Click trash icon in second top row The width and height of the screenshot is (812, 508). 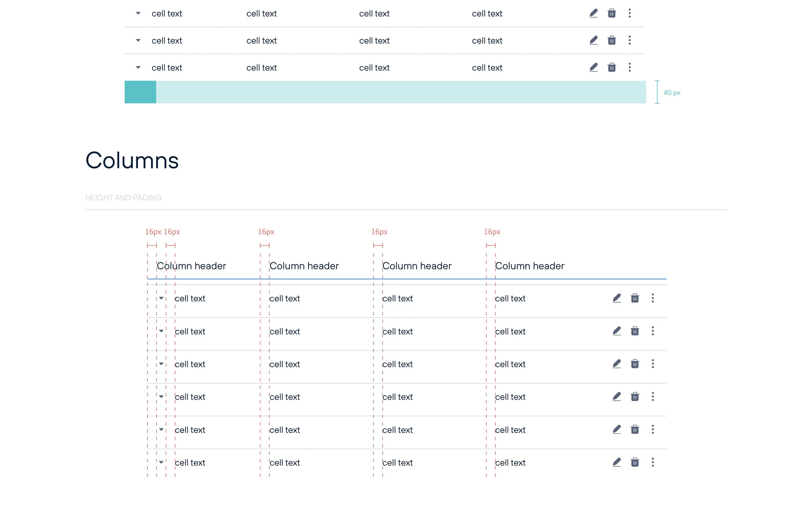tap(612, 40)
